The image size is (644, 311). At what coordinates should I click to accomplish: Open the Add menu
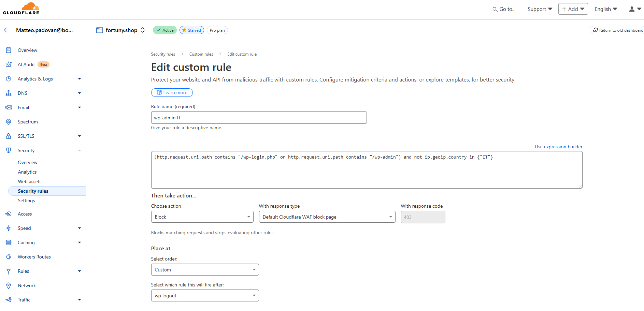[x=573, y=9]
